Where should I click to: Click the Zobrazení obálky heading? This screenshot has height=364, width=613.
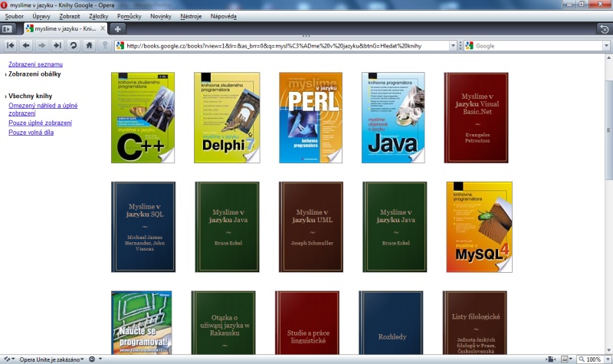(34, 74)
